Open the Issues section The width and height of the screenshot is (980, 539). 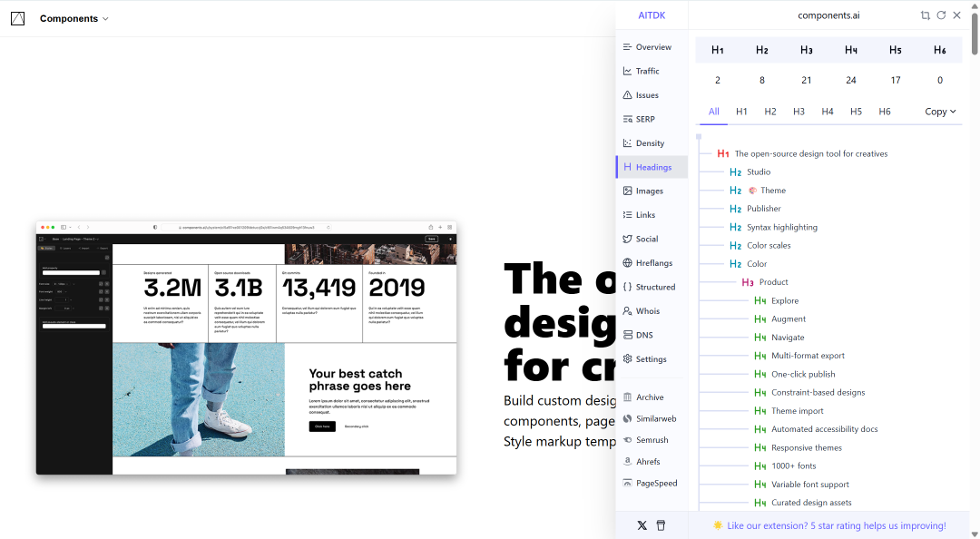click(x=652, y=95)
